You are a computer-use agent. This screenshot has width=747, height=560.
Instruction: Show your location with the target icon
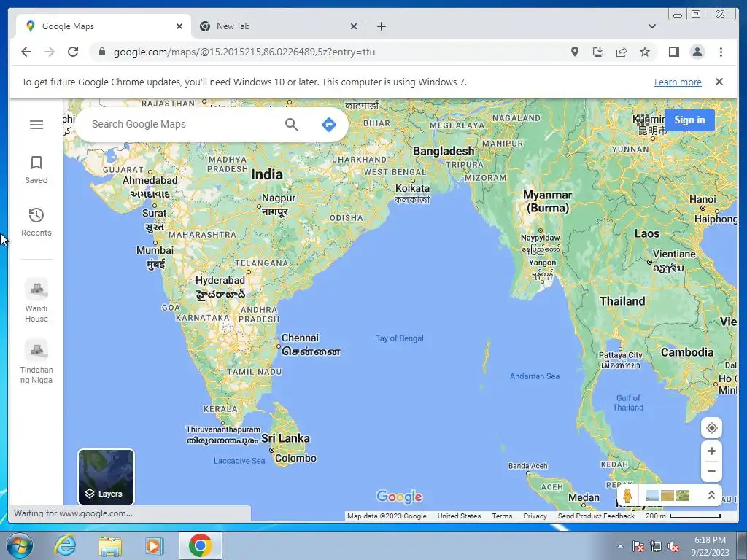click(711, 428)
